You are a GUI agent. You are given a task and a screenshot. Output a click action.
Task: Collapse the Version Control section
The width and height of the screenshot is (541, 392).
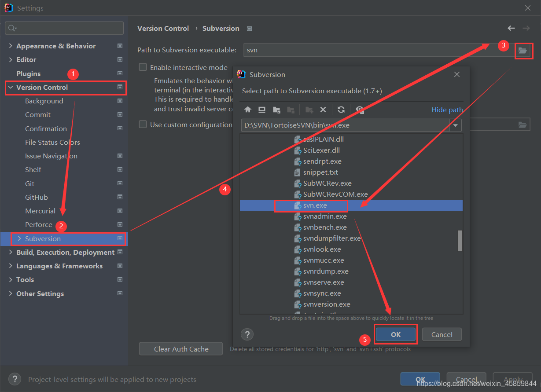11,88
